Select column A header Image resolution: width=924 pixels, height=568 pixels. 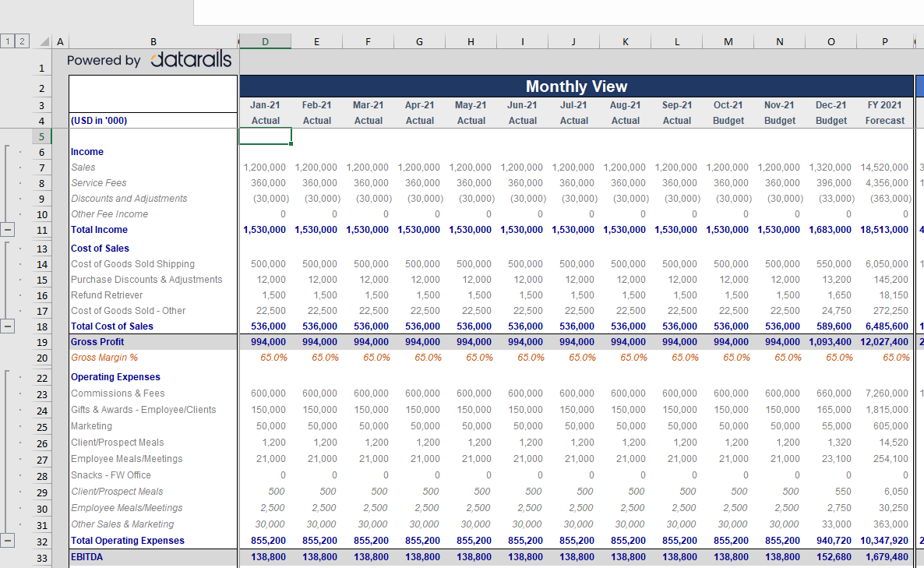tap(60, 41)
